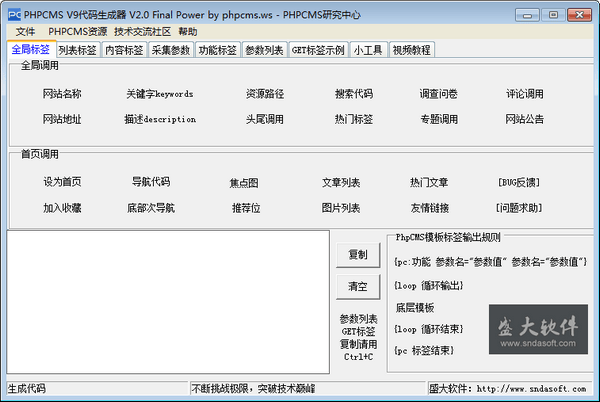Open the [BUG反馈] link

click(x=519, y=182)
